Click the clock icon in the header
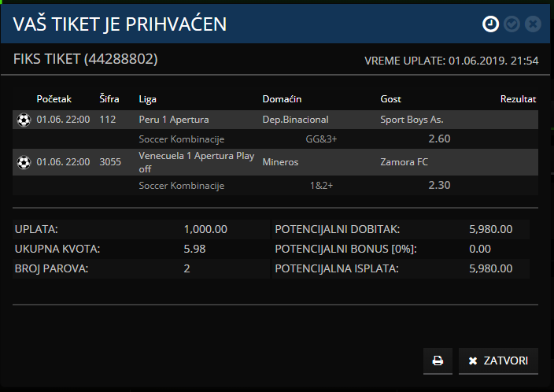 tap(490, 24)
